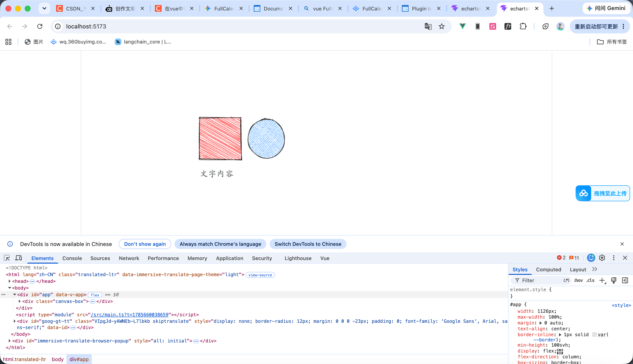Select the body breadcrumb item

coord(58,359)
